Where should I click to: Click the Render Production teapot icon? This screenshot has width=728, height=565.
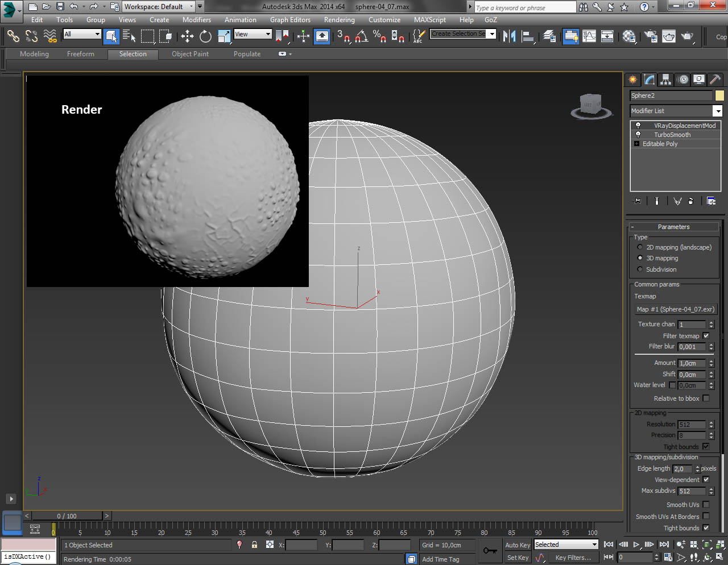(688, 36)
